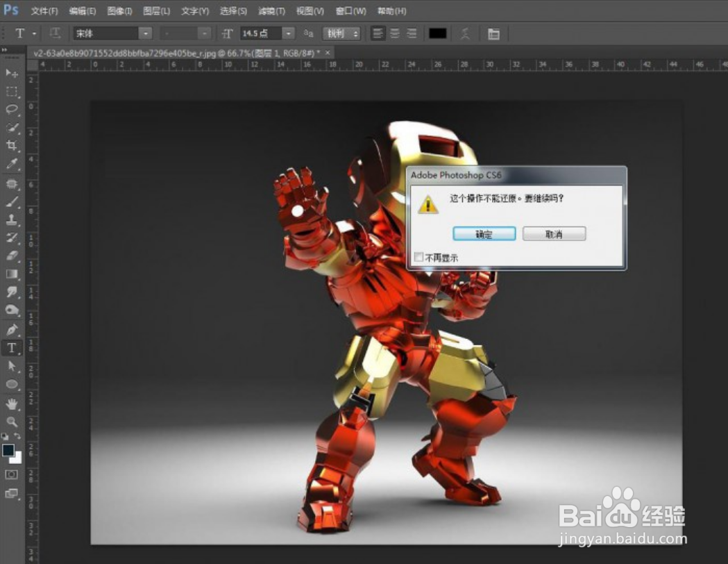Select the Clone Stamp tool
Screen dimensions: 728x564
click(x=12, y=219)
